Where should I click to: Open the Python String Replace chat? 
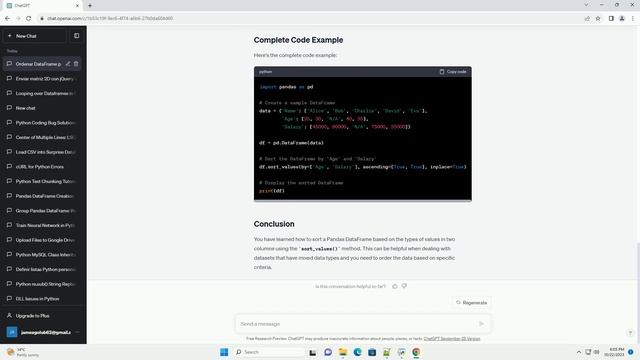(42, 284)
